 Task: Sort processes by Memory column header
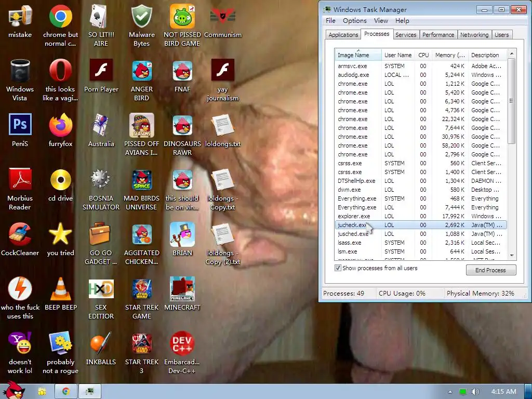pos(450,55)
